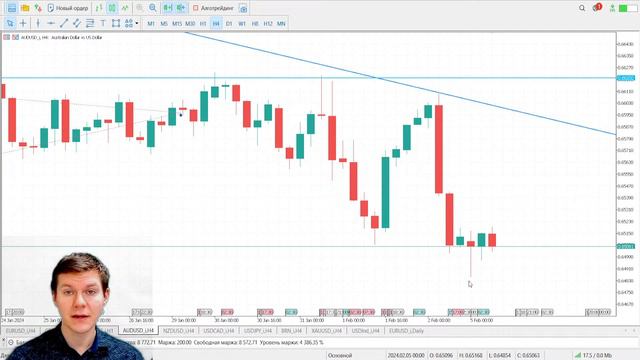This screenshot has width=640, height=360.
Task: Click the chart screenshot camera icon
Action: tap(243, 8)
